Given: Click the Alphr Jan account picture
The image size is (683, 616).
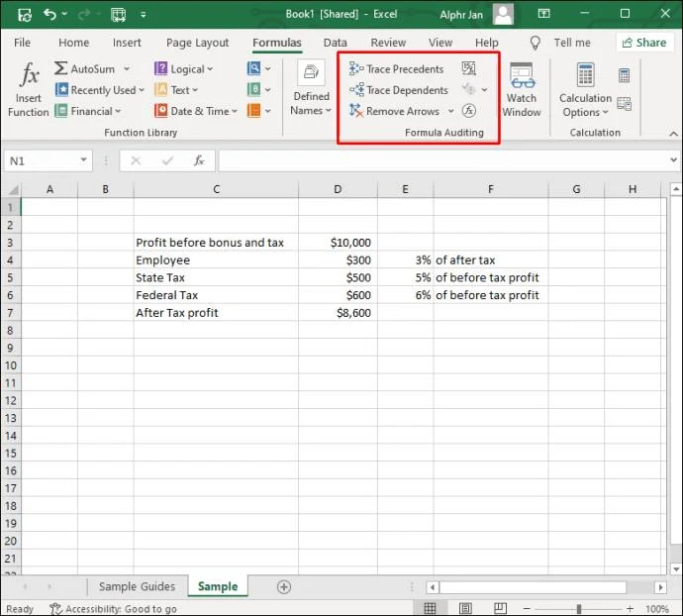Looking at the screenshot, I should [x=504, y=15].
